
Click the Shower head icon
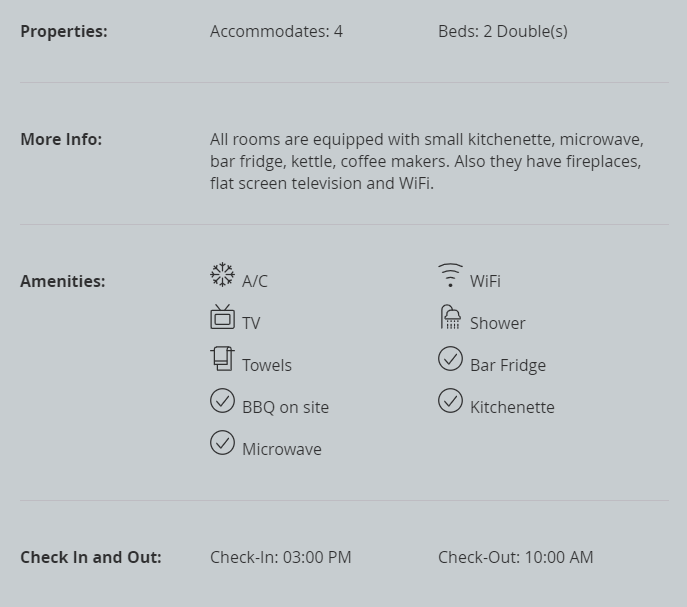tap(450, 317)
